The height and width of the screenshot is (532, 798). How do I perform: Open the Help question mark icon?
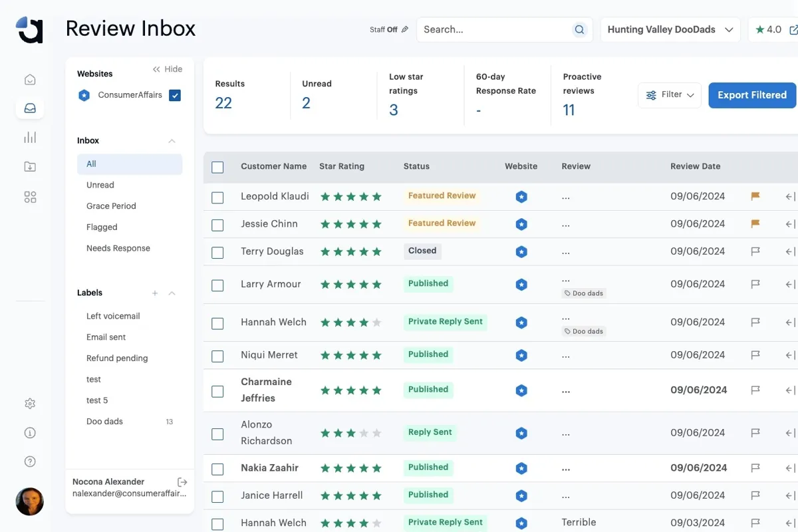[30, 462]
